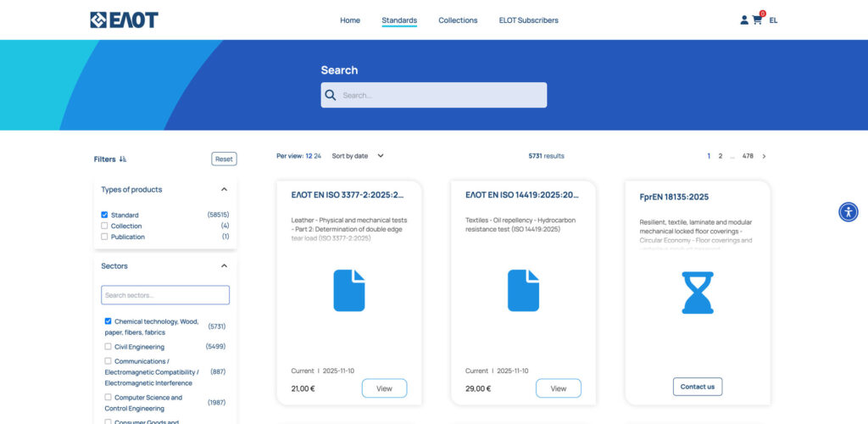Open the user account icon
This screenshot has height=424, width=868.
744,20
